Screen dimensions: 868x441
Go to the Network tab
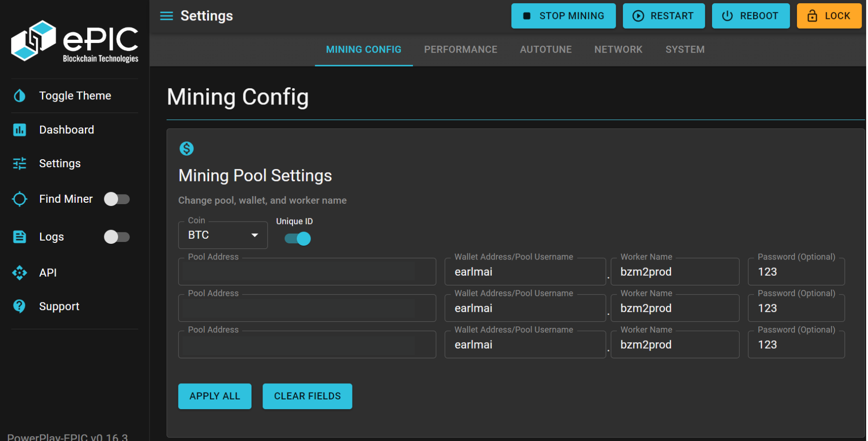[x=618, y=49]
